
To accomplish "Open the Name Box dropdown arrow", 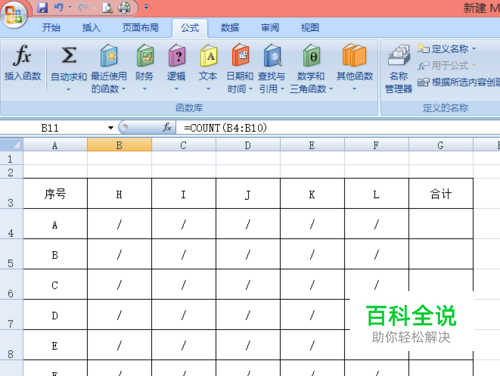I will point(110,128).
